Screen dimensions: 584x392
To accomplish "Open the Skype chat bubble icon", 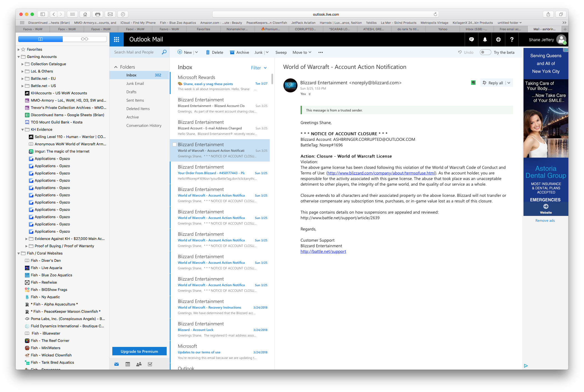I will click(x=471, y=39).
